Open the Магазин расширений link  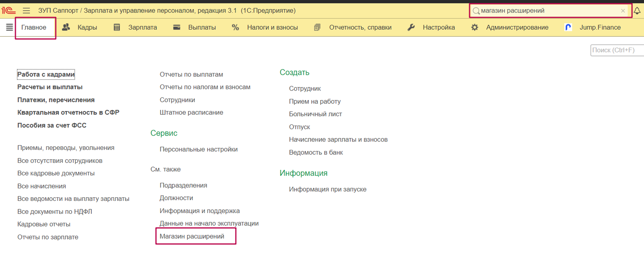click(x=192, y=236)
